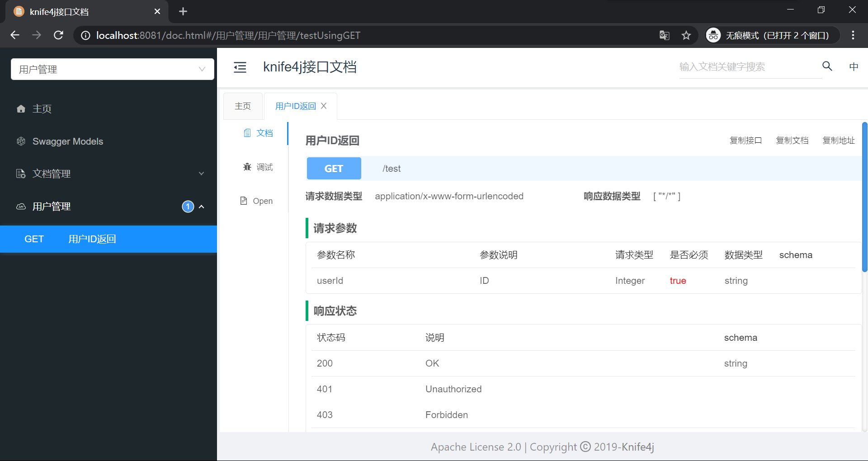Close the 用户ID返回 tab
Viewport: 868px width, 461px height.
[x=324, y=106]
